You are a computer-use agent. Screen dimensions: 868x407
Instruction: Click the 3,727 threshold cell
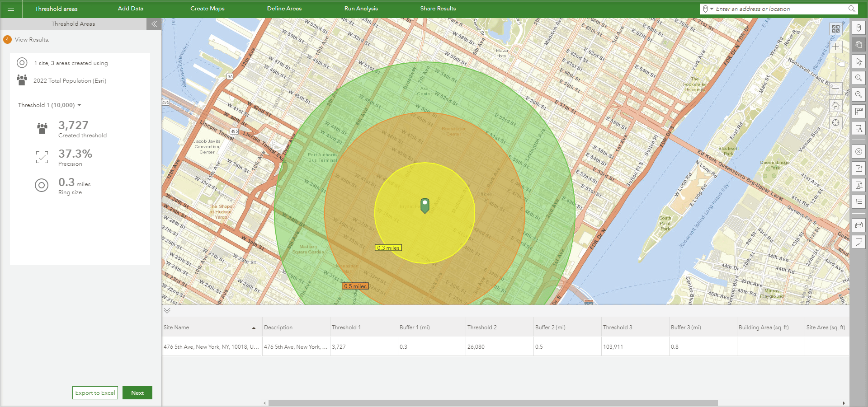point(364,347)
